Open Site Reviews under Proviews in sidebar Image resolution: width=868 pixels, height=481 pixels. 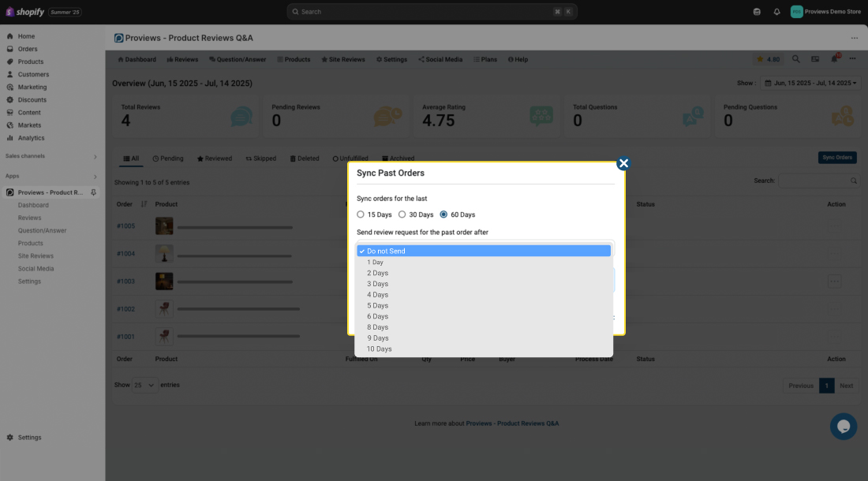[36, 256]
